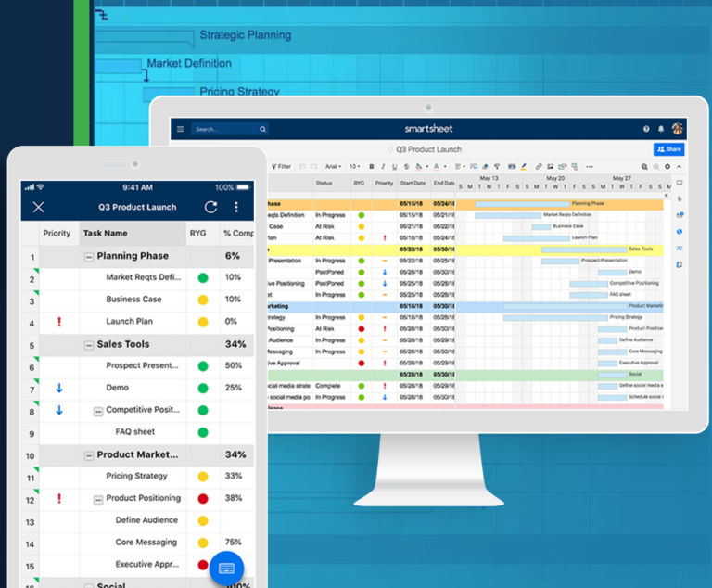Open mobile three-dot overflow menu
This screenshot has height=588, width=712.
236,207
